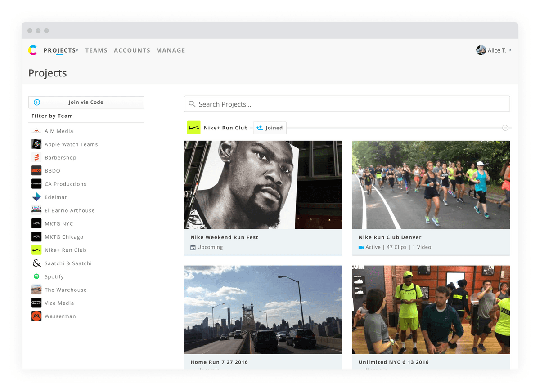This screenshot has width=540, height=392.
Task: Select the Apple Watch Teams icon
Action: point(36,144)
